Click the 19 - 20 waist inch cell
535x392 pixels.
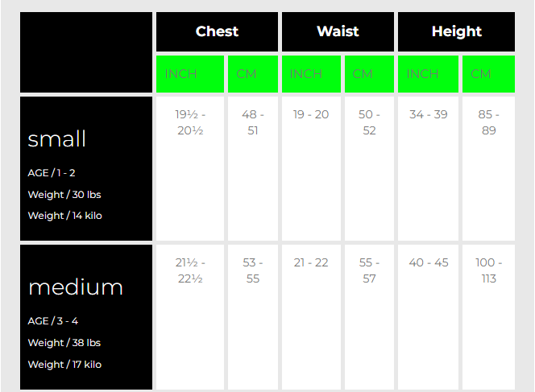click(311, 114)
